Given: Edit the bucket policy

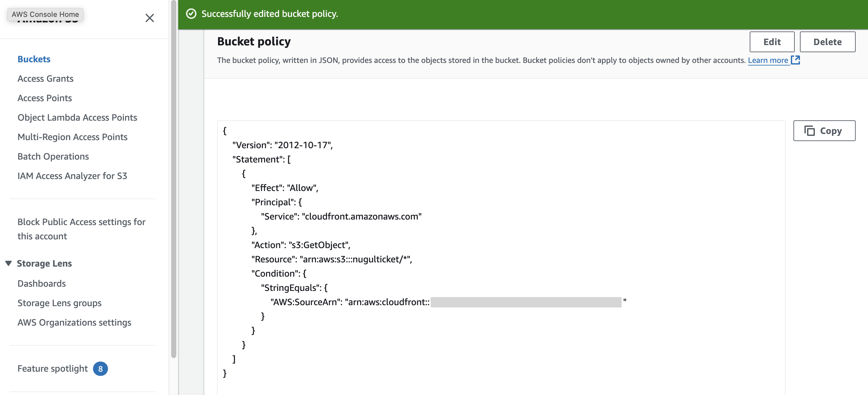Looking at the screenshot, I should tap(772, 42).
